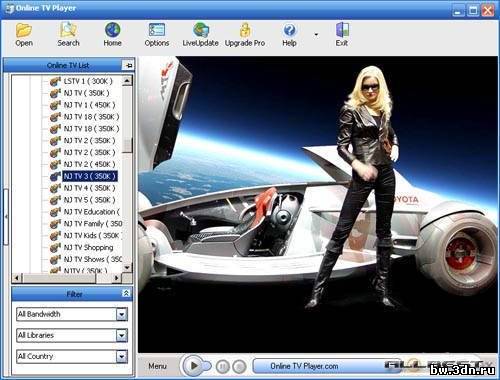
Task: Select channel LSTV 1 ( 300K )
Action: click(x=88, y=81)
